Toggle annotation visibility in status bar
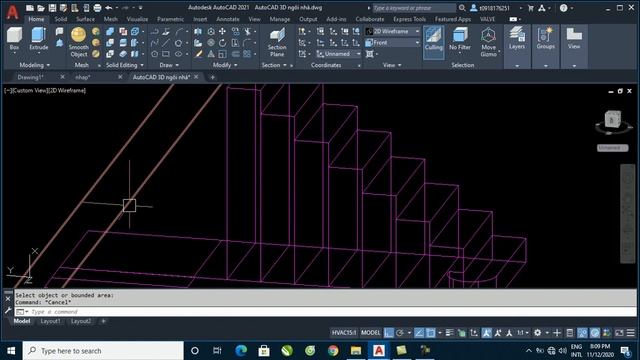This screenshot has height=360, width=640. [487, 333]
